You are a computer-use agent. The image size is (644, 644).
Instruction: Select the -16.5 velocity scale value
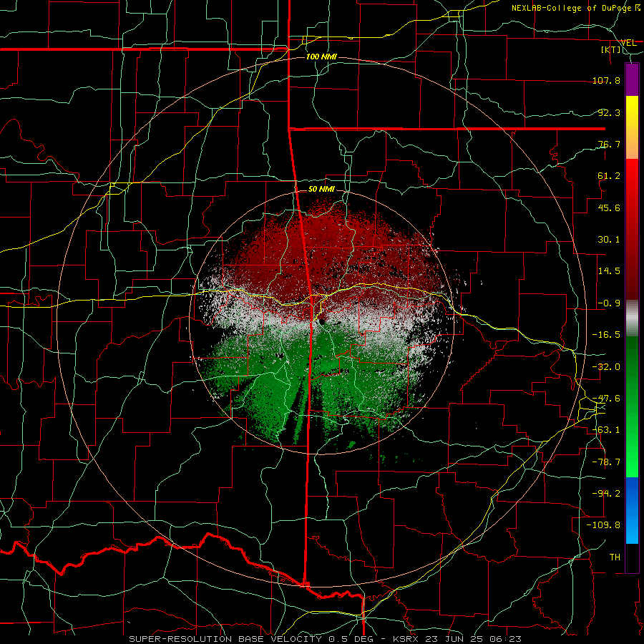607,335
